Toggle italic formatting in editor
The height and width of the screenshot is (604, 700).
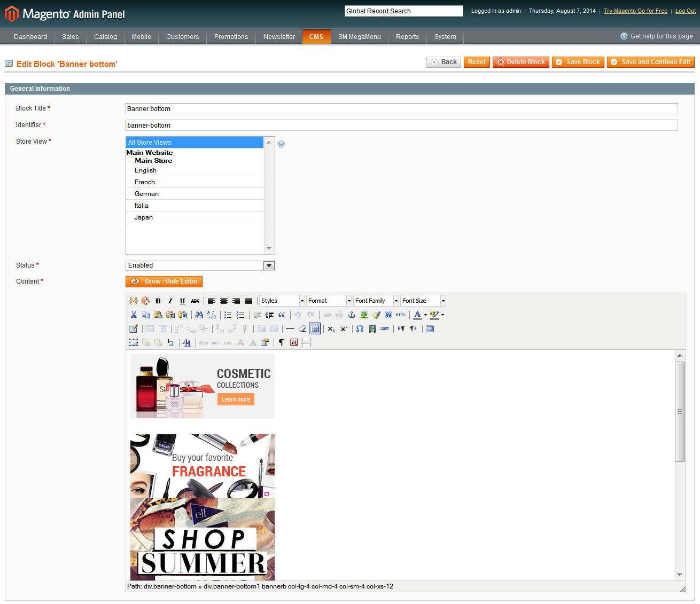click(x=170, y=301)
